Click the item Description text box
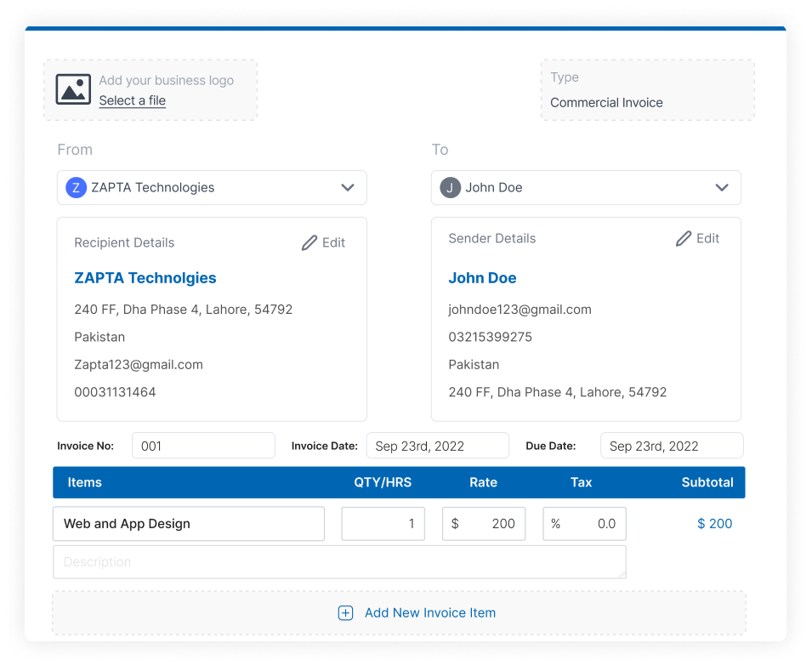The height and width of the screenshot is (666, 812). point(339,562)
